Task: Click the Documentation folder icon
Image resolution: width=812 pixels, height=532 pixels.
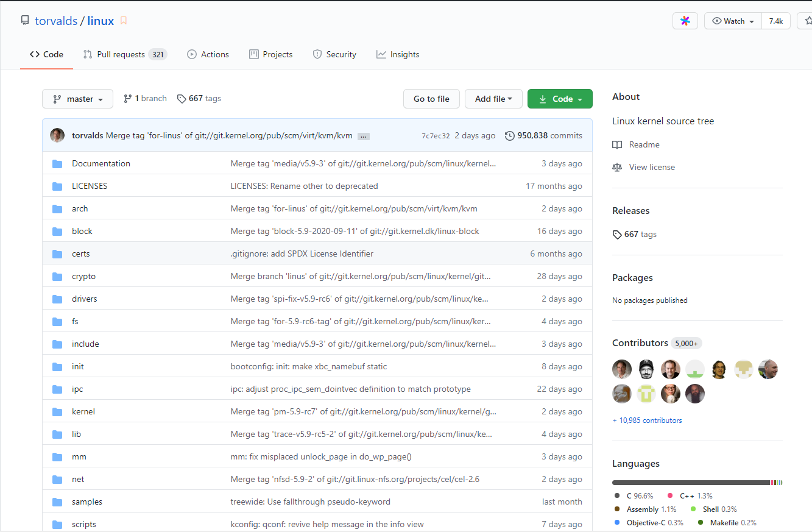Action: click(57, 164)
